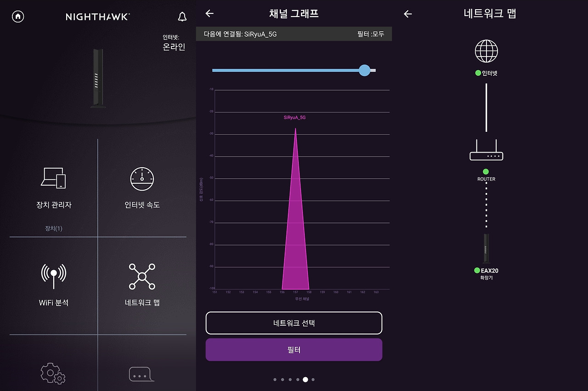Open the 장치 관리자 panel
Image resolution: width=588 pixels, height=391 pixels.
tap(53, 188)
